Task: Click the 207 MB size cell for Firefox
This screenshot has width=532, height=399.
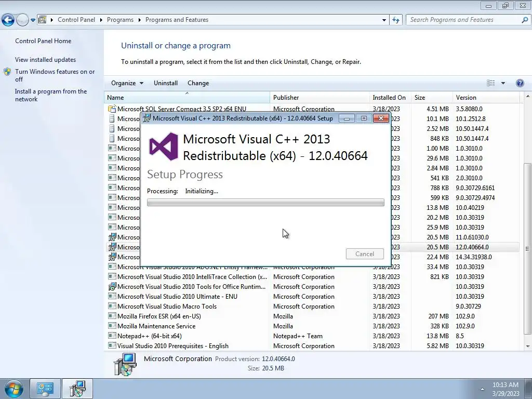Action: (x=438, y=316)
